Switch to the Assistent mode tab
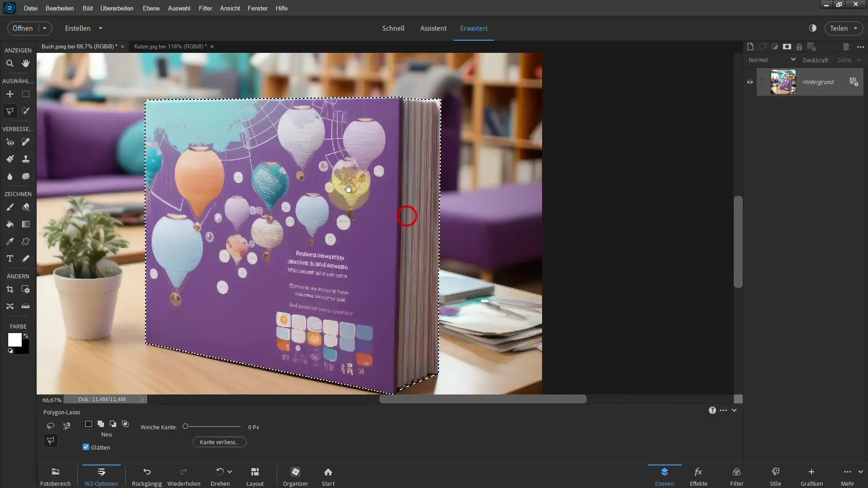This screenshot has width=868, height=488. point(433,28)
